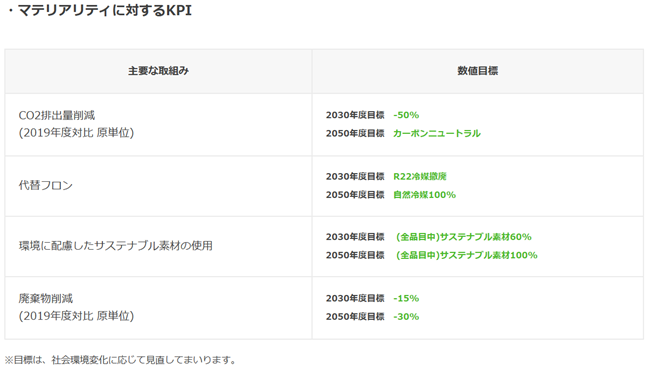The width and height of the screenshot is (648, 368).
Task: Click the CO2排出量削減 row label
Action: [57, 115]
